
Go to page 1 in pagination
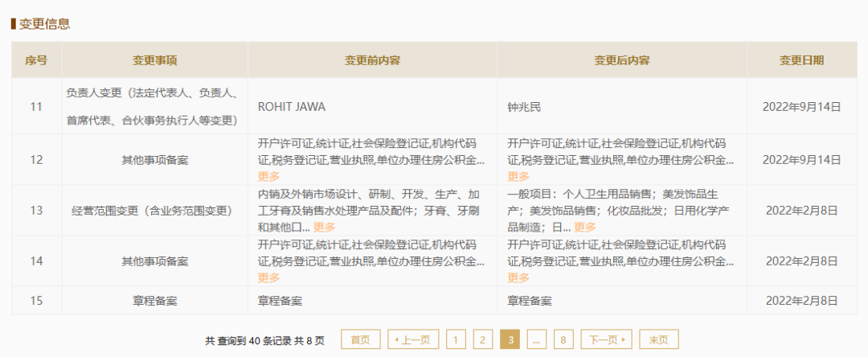[x=456, y=339]
